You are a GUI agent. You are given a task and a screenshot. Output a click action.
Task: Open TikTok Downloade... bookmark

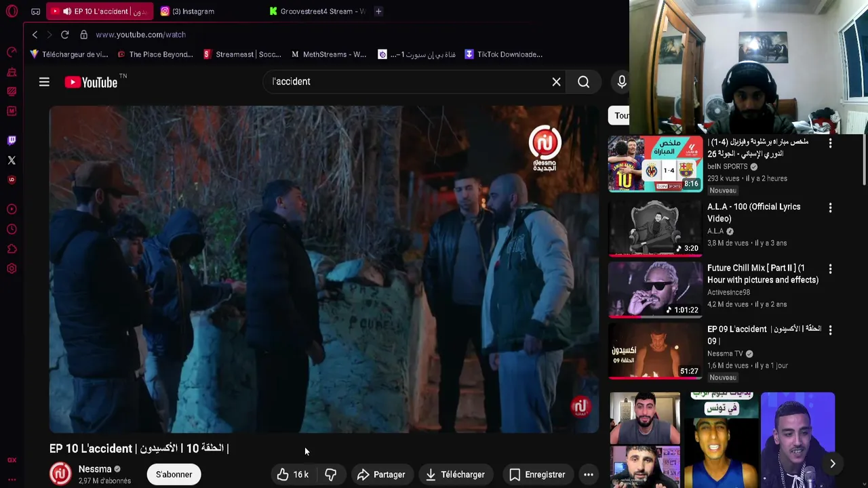point(503,54)
